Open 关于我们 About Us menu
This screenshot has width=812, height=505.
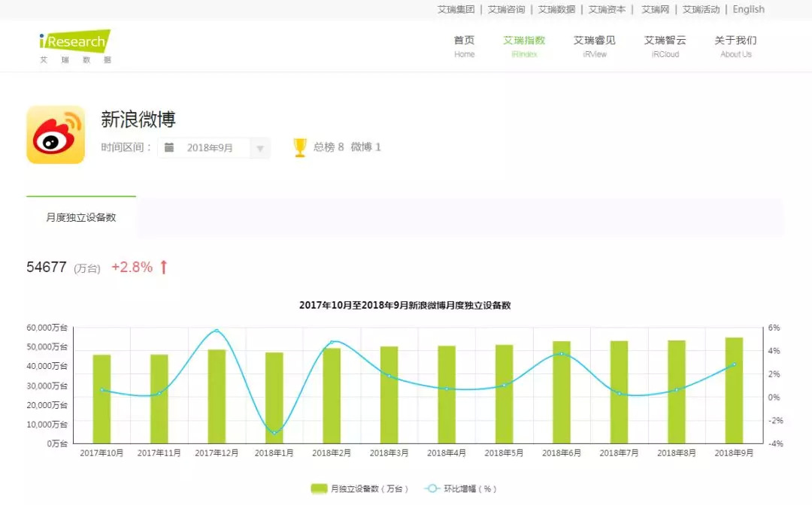[735, 46]
